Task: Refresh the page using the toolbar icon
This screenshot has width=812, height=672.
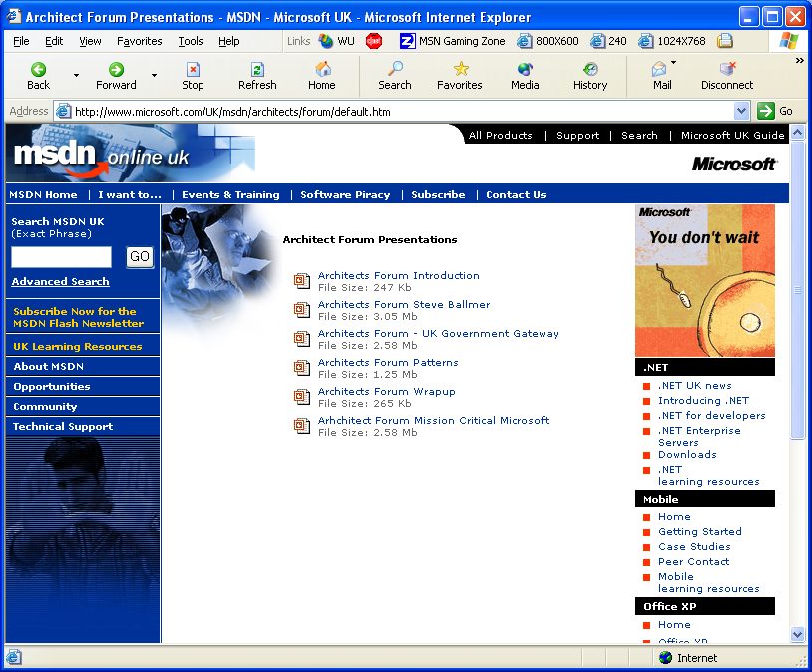Action: tap(257, 69)
